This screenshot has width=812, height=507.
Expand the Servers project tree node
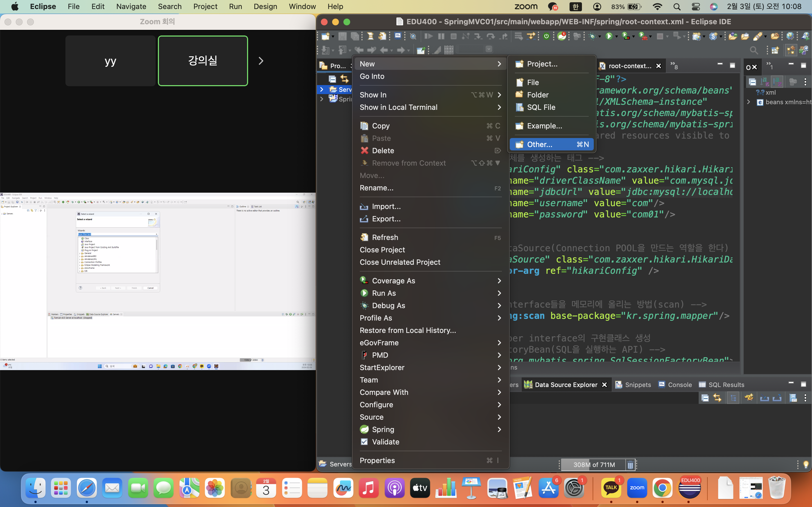(x=321, y=90)
